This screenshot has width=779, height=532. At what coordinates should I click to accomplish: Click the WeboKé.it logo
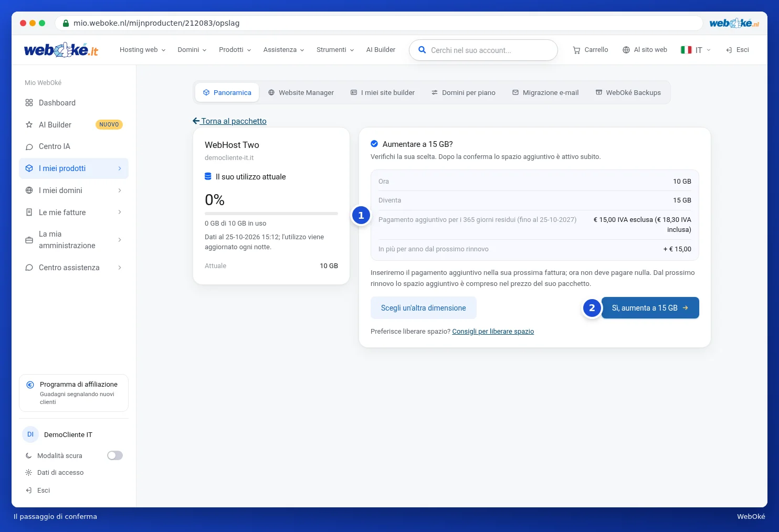click(61, 50)
